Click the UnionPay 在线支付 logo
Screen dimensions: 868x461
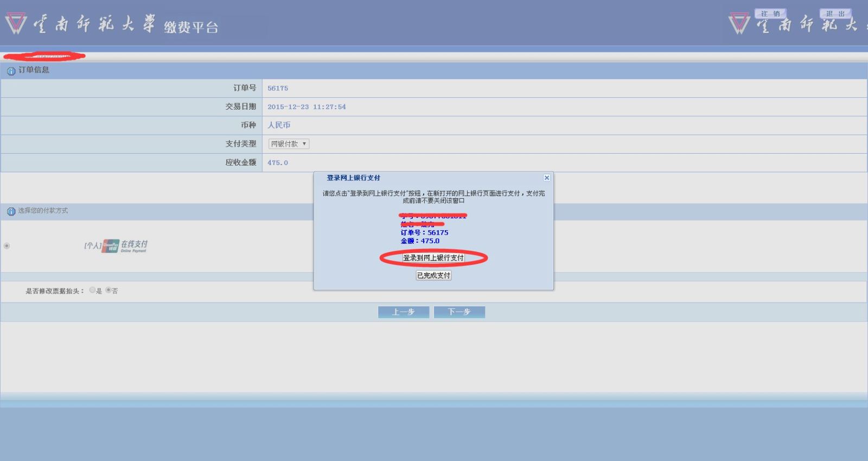(x=124, y=246)
